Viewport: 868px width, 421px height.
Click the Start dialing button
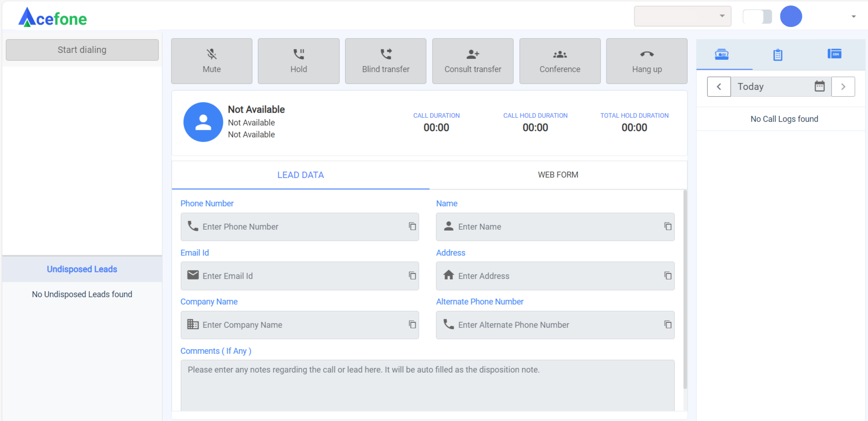pyautogui.click(x=82, y=50)
